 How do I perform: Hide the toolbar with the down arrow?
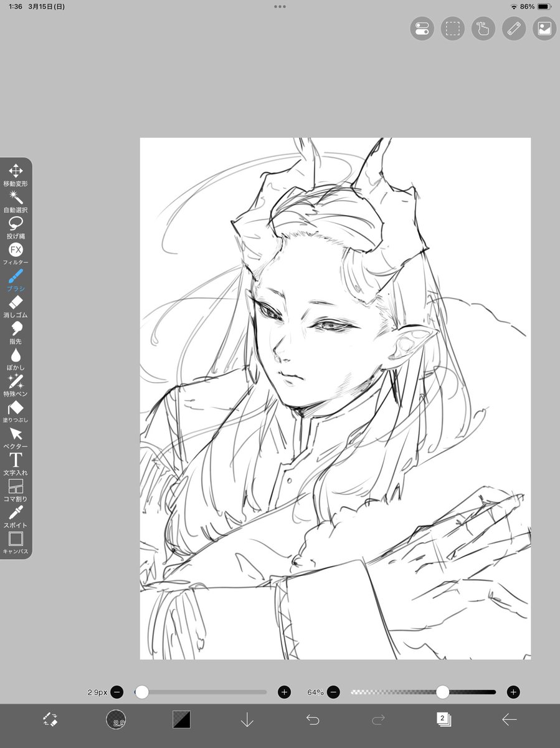click(247, 719)
